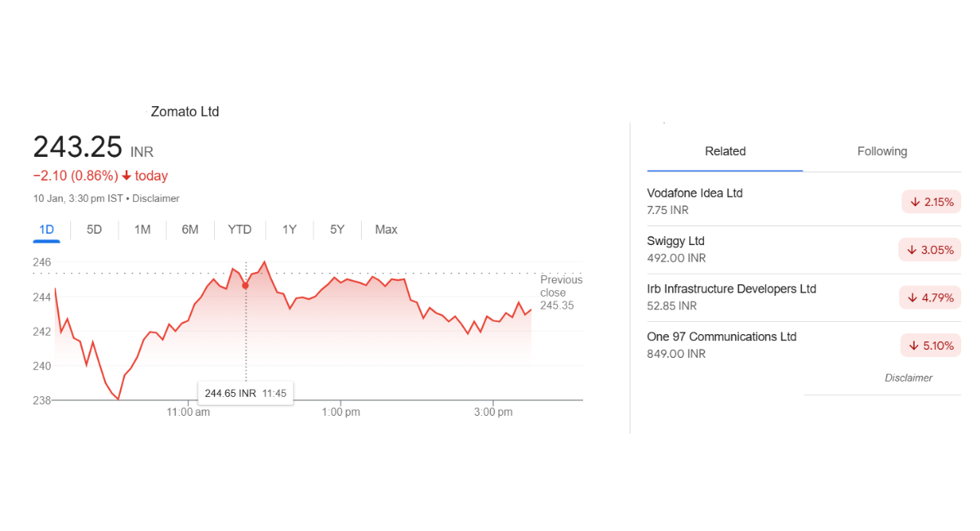980x531 pixels.
Task: Click Vodafone Idea's 2.15% down arrow badge
Action: (931, 202)
